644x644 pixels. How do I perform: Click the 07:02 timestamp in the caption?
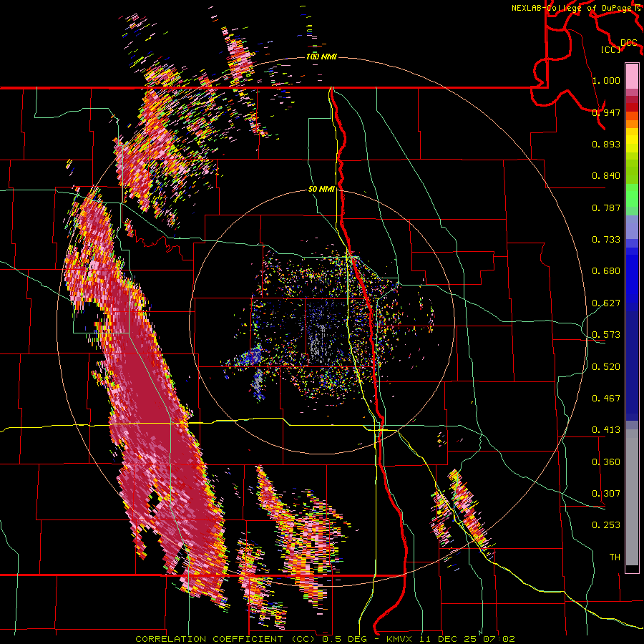(499, 639)
